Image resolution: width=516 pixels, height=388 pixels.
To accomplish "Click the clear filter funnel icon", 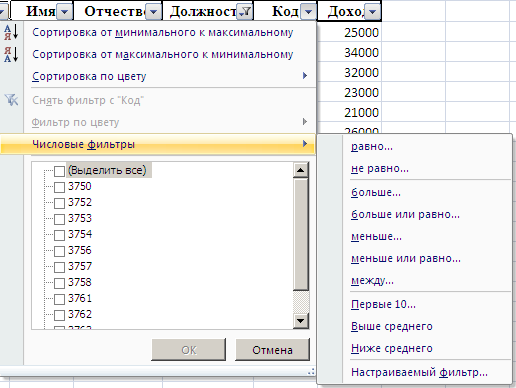I will (x=11, y=100).
